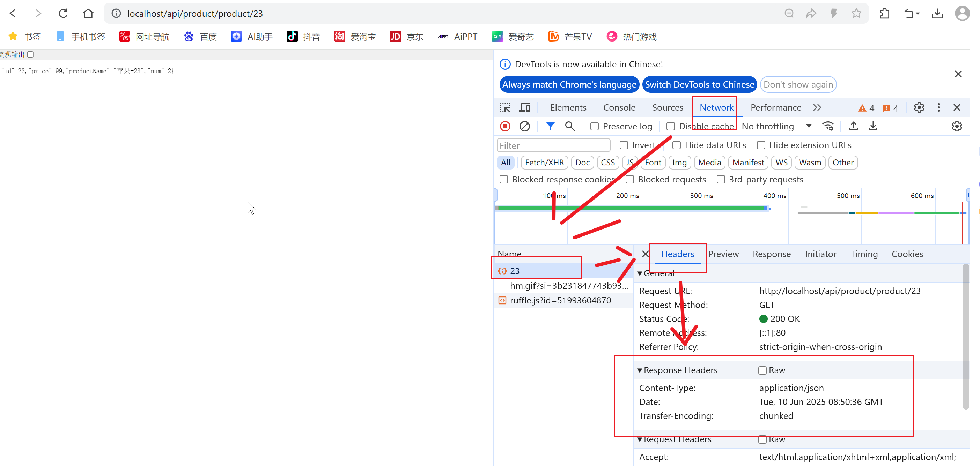This screenshot has height=466, width=980.
Task: Check Hide data URLs
Action: (x=676, y=145)
